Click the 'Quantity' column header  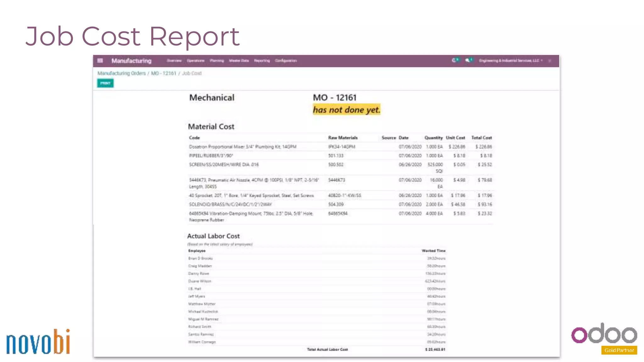pyautogui.click(x=433, y=138)
